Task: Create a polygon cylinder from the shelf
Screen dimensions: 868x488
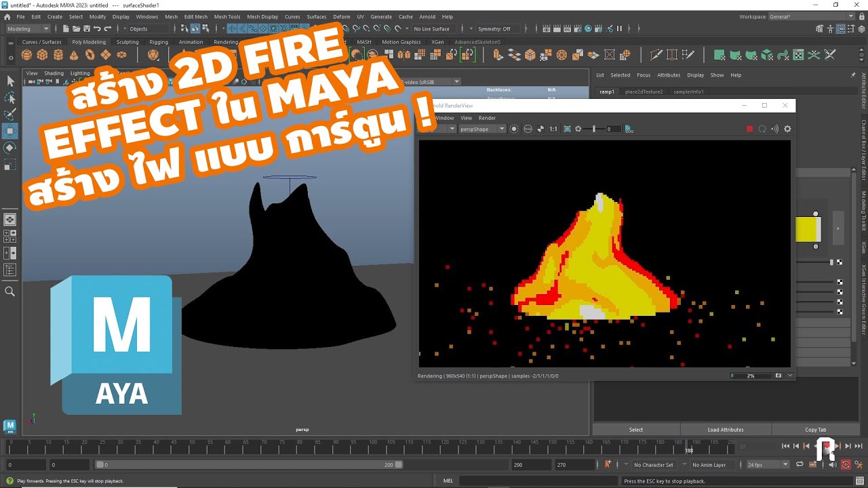Action: tap(58, 55)
